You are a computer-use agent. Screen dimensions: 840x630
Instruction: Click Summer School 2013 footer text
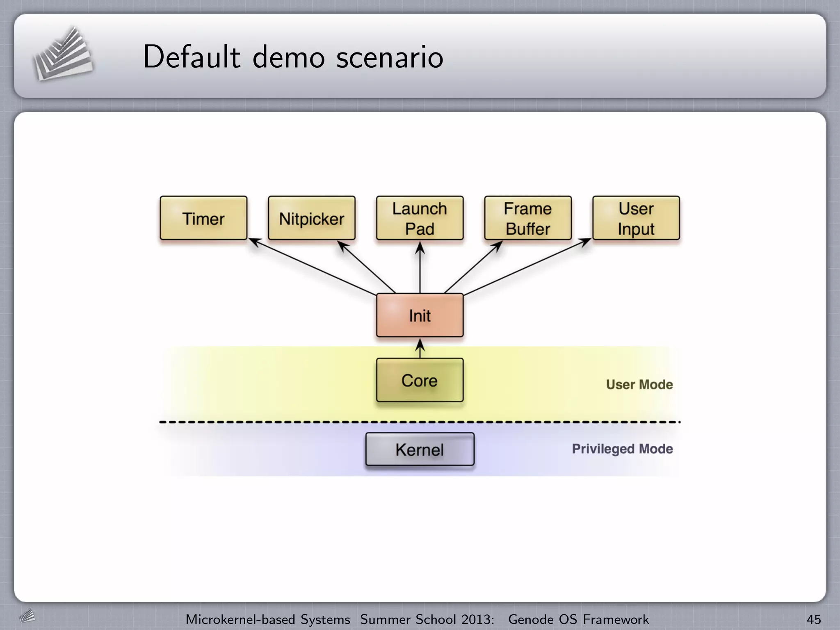(427, 619)
